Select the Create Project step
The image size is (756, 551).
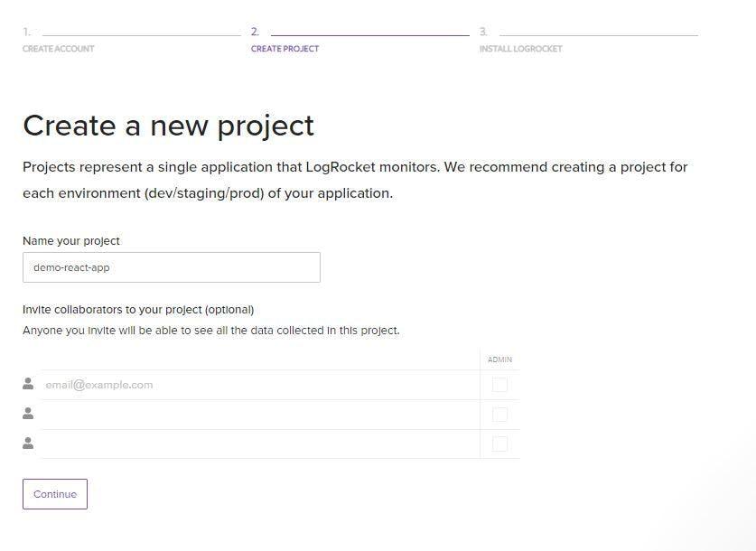tap(285, 49)
